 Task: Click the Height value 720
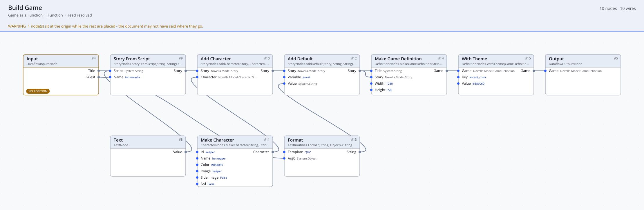(x=390, y=90)
